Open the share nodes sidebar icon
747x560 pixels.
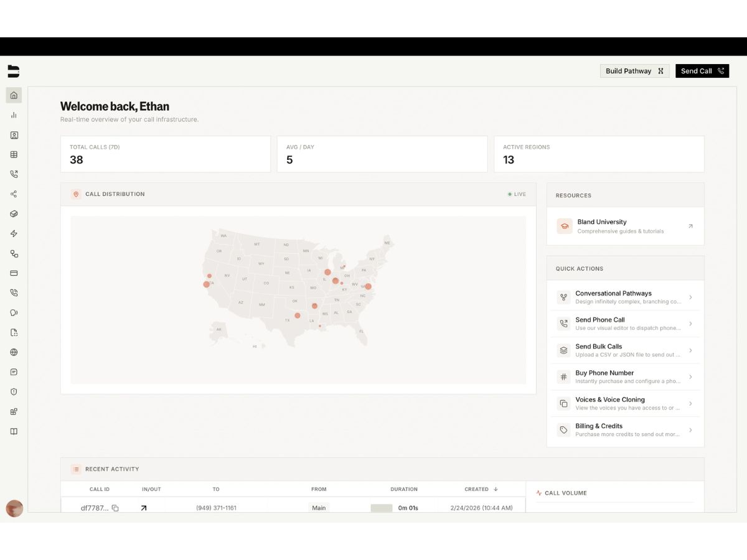coord(14,194)
